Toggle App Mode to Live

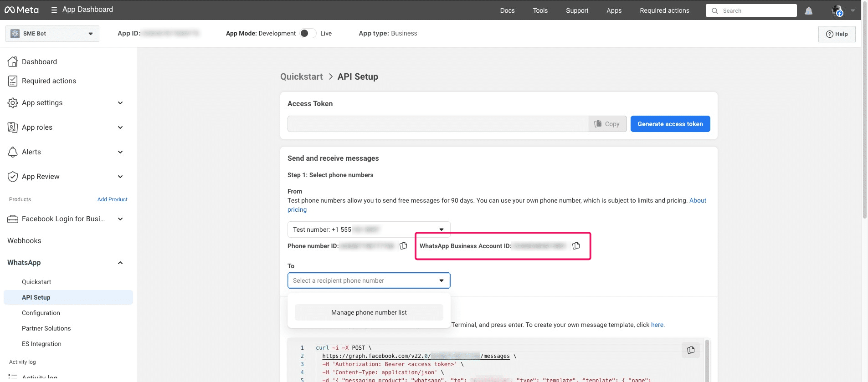[x=308, y=33]
